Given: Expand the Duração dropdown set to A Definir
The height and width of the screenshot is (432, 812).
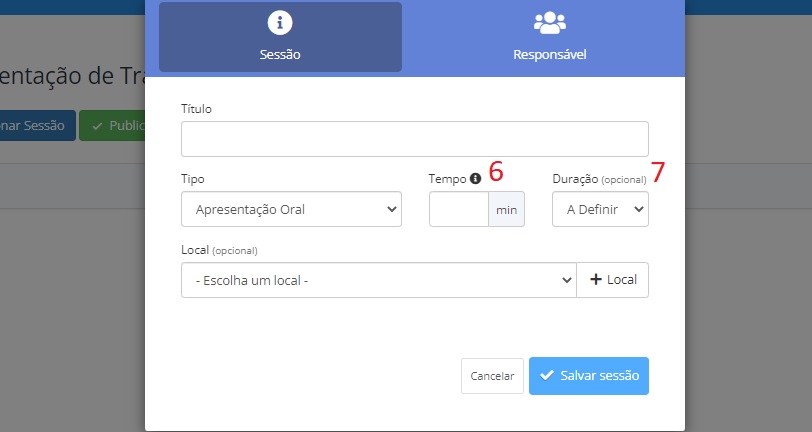Looking at the screenshot, I should point(600,209).
